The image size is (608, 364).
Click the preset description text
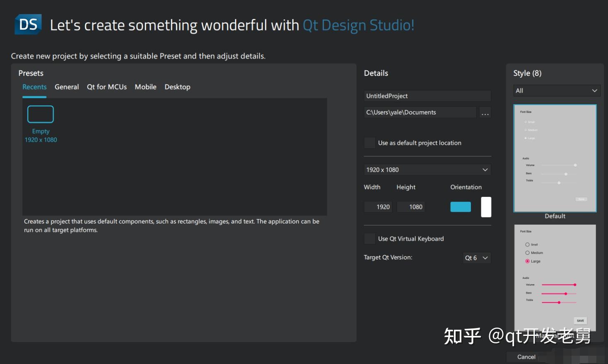[171, 226]
